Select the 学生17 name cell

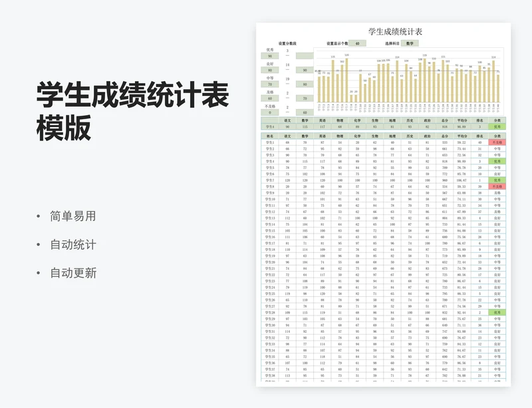click(x=270, y=243)
